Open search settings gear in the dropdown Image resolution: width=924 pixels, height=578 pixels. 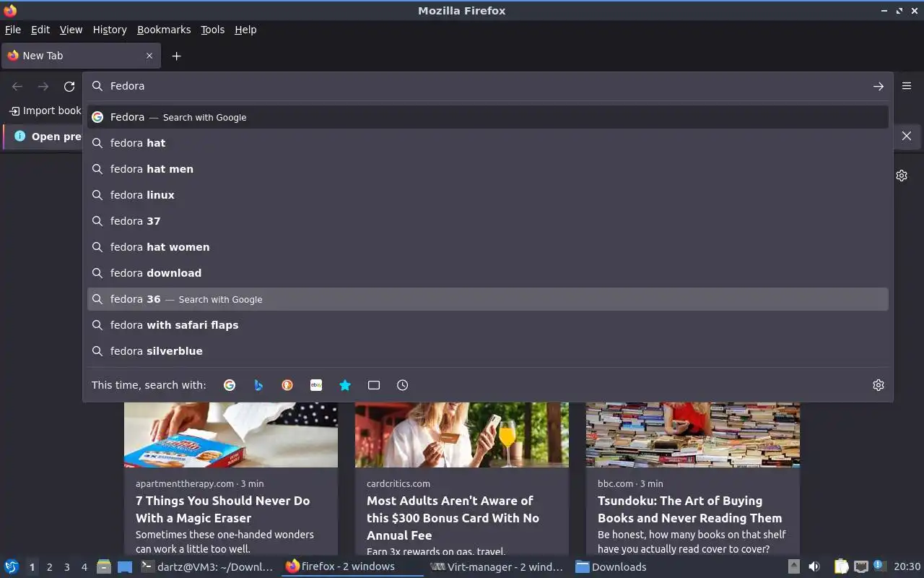click(878, 385)
